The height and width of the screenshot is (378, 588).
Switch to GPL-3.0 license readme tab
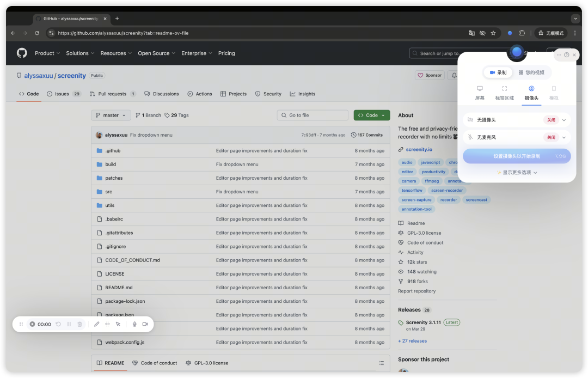207,363
